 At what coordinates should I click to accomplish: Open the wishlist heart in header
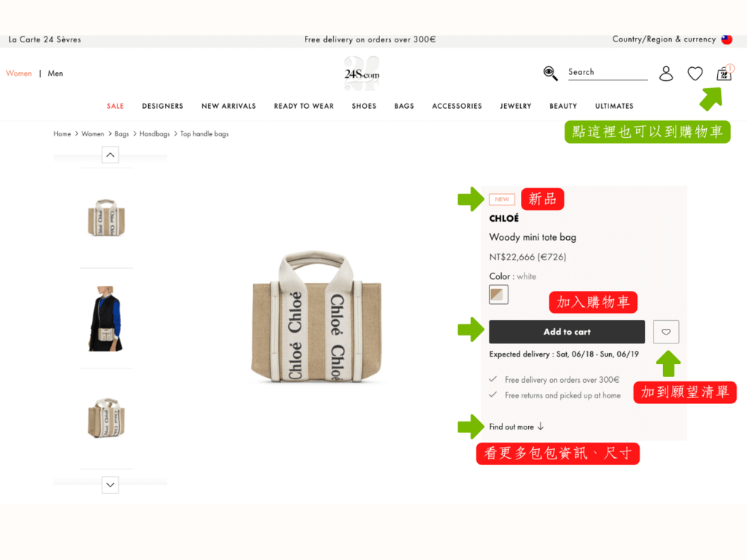tap(694, 74)
